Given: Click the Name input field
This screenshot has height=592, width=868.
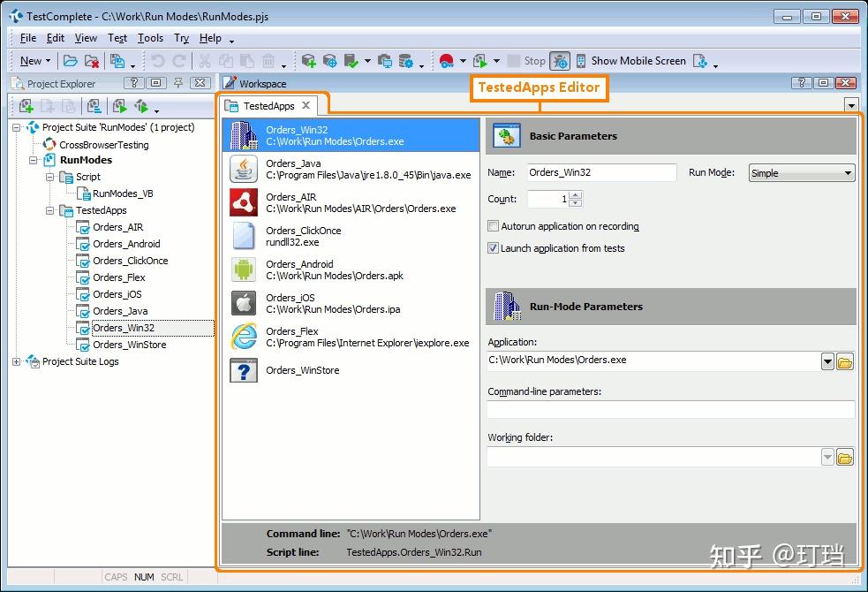Looking at the screenshot, I should point(601,172).
